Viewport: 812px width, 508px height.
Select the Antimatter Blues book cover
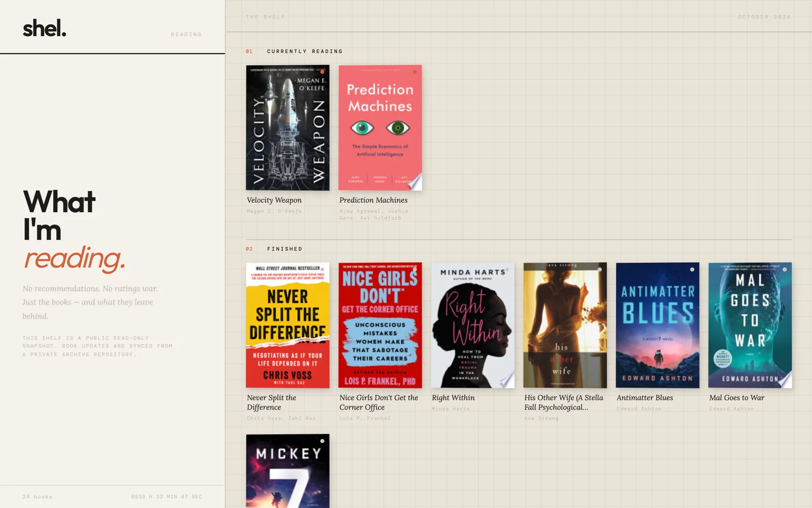657,325
